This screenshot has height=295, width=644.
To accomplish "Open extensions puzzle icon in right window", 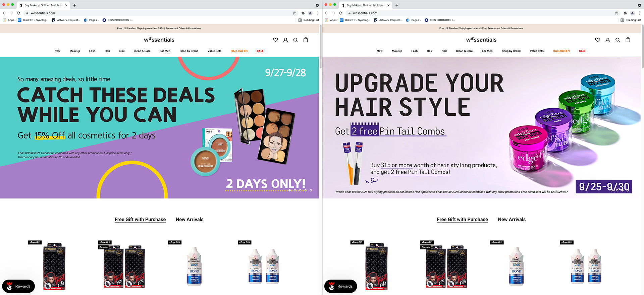I will pyautogui.click(x=625, y=13).
